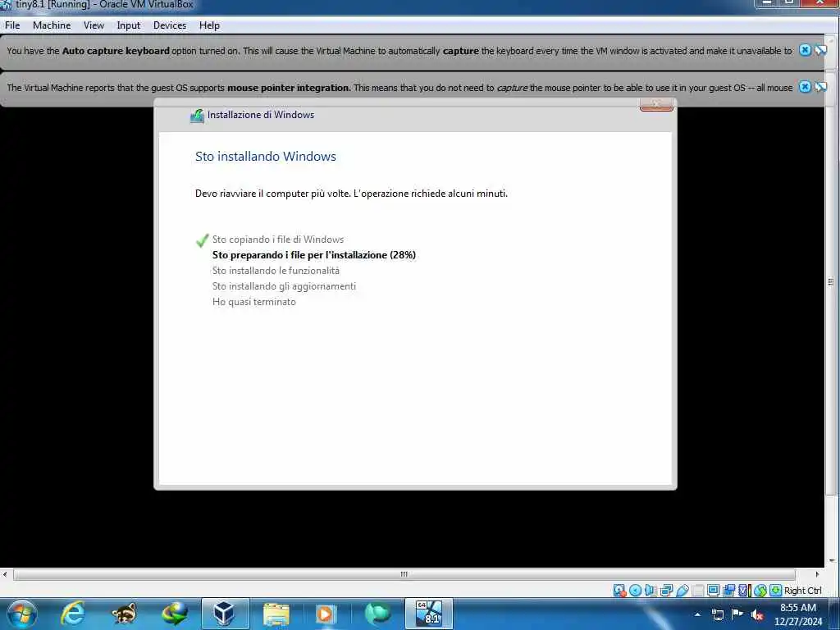Click the Show desktop button
Viewport: 840px width, 630px height.
coord(836,614)
